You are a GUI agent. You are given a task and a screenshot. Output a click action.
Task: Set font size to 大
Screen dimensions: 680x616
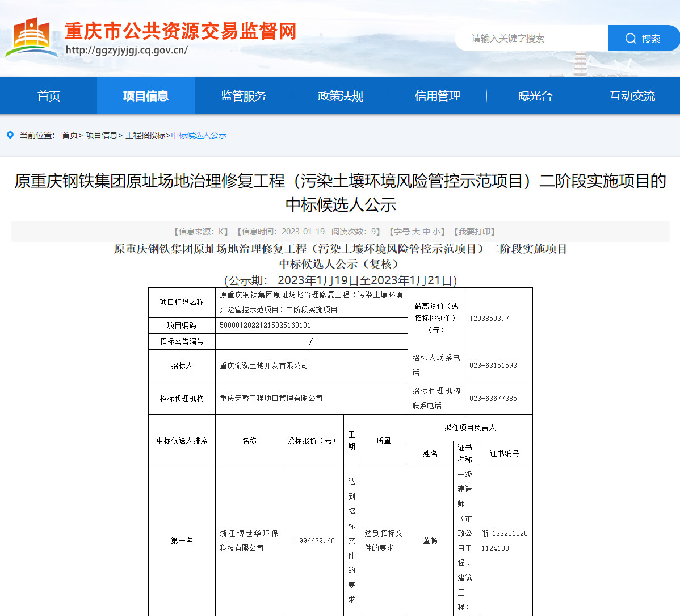tap(415, 232)
